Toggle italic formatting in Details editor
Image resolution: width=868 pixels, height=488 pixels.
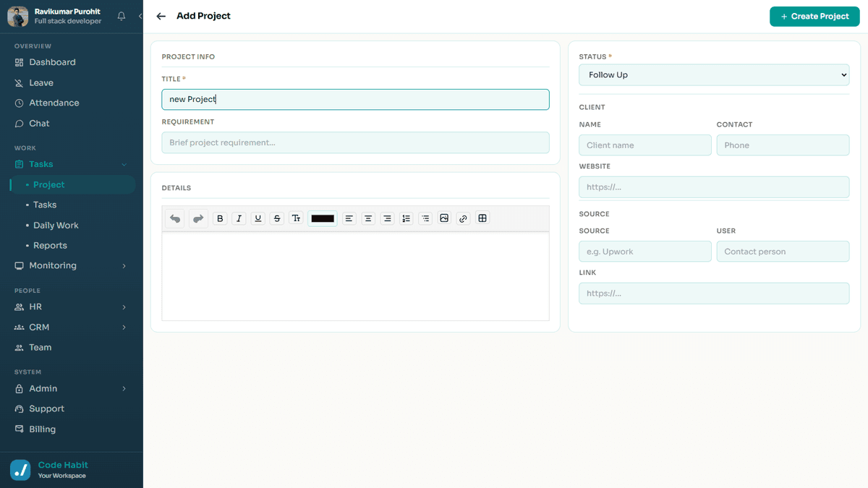239,218
